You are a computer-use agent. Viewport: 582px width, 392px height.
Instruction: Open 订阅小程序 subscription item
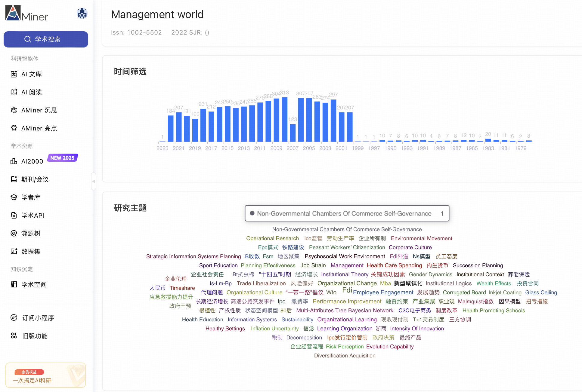tap(38, 318)
